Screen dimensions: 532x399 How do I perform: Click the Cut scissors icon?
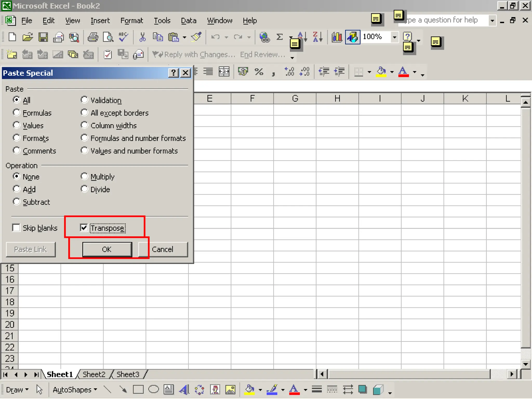142,37
